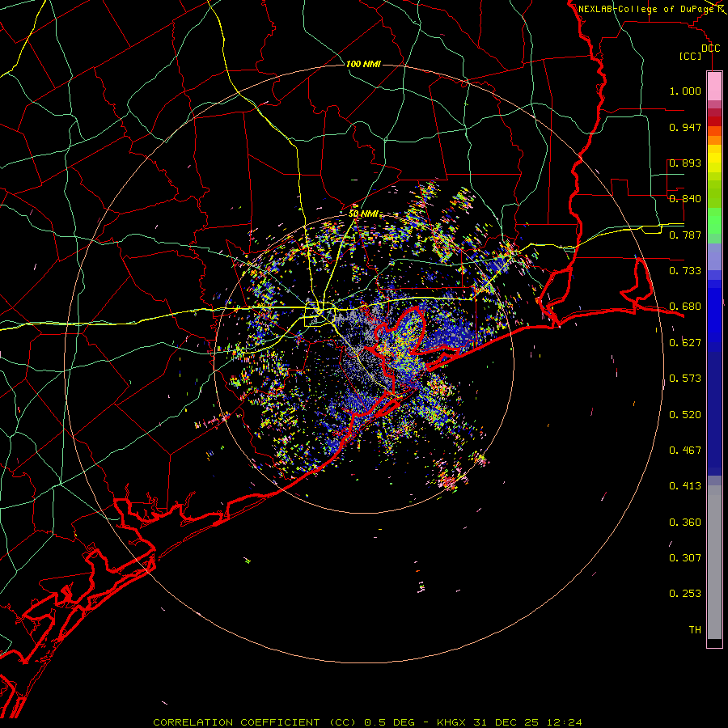Click the 0.360 scale value
The image size is (728, 728).
click(x=685, y=523)
